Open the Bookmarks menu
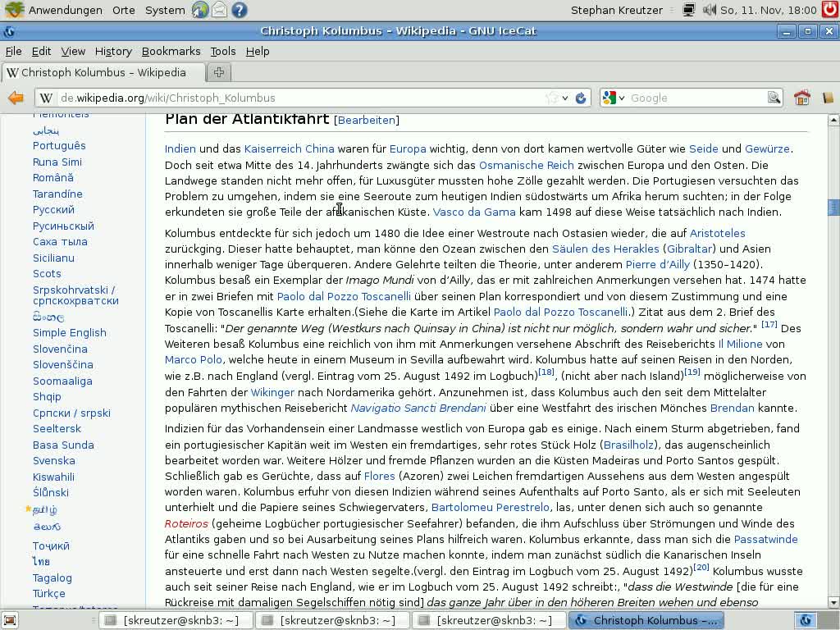Screen dimensions: 840x630 (x=171, y=52)
